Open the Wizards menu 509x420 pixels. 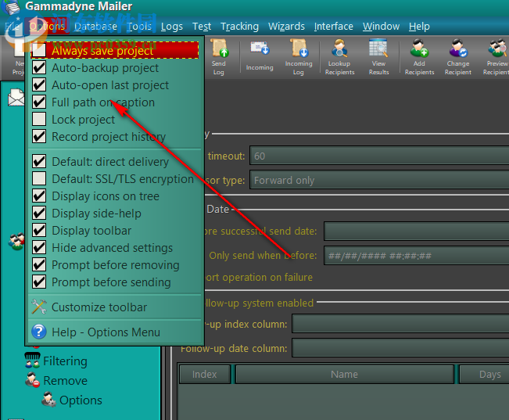[x=286, y=27]
